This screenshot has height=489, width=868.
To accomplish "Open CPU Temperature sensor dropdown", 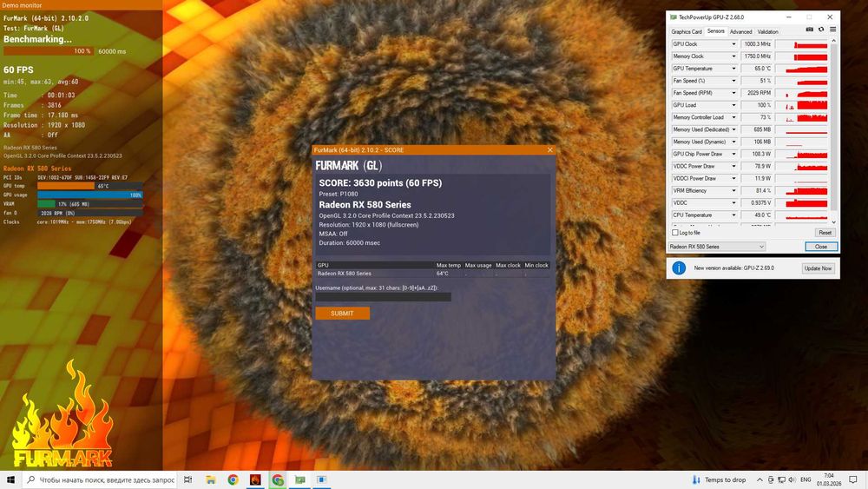I will [734, 215].
